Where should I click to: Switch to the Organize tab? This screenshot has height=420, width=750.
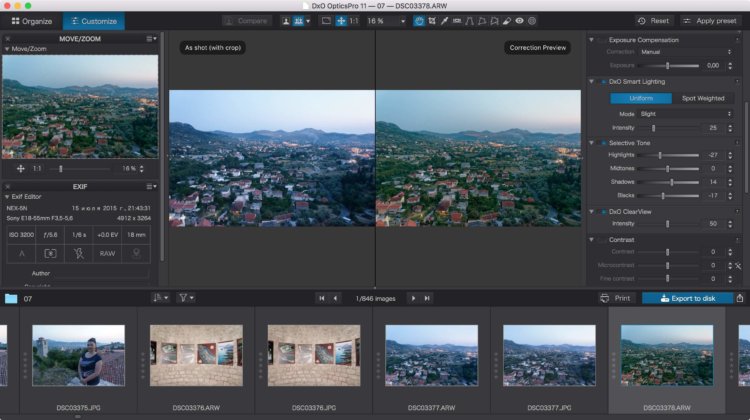(32, 21)
